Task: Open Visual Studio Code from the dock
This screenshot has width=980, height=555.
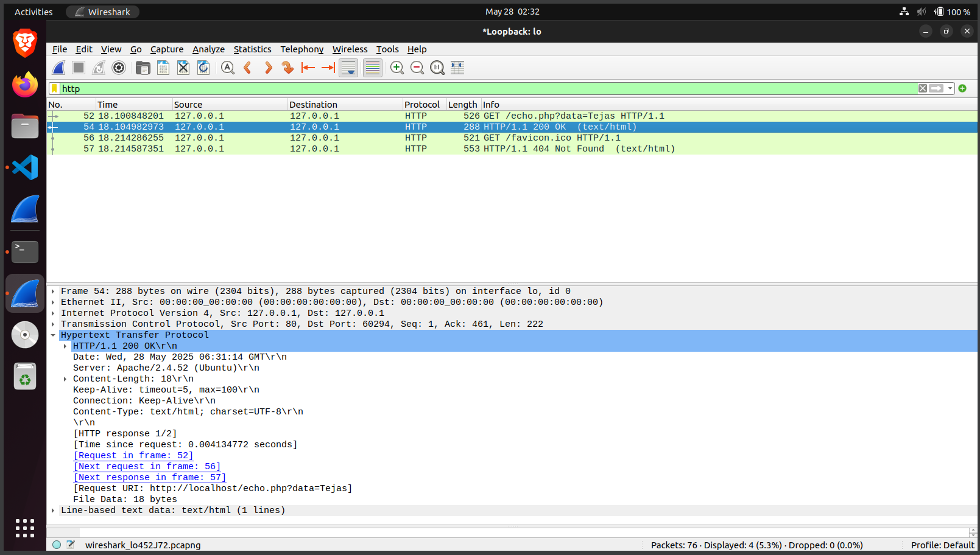Action: (x=25, y=167)
